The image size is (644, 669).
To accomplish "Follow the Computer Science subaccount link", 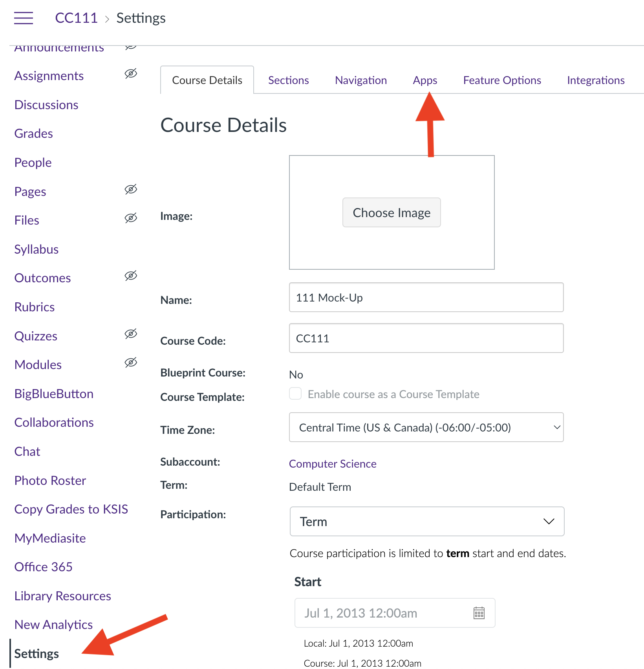I will coord(333,464).
